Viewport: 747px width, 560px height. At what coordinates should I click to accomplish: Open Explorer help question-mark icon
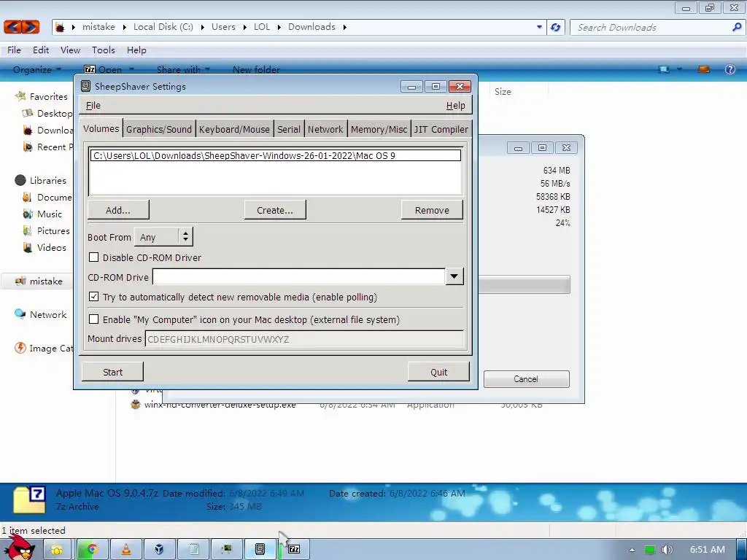coord(729,69)
